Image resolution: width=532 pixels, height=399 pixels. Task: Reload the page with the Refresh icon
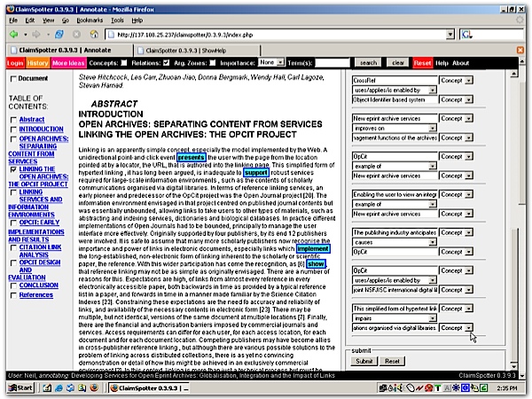59,35
